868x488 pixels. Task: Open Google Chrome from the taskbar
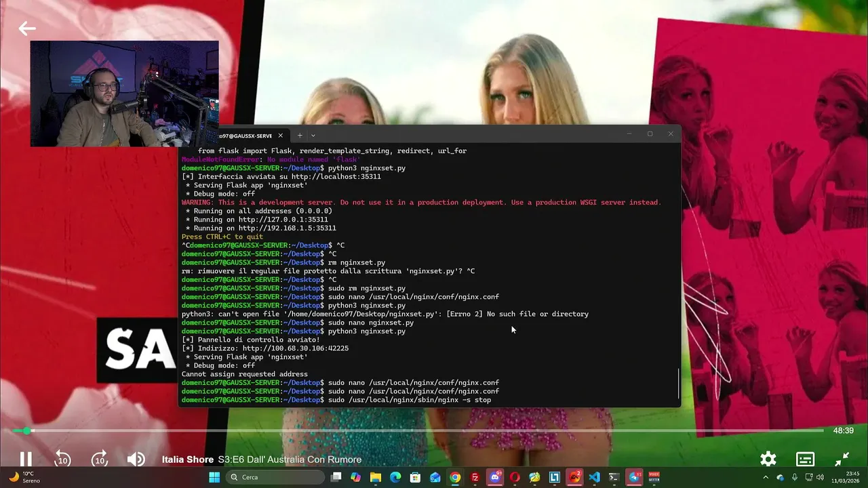(455, 477)
